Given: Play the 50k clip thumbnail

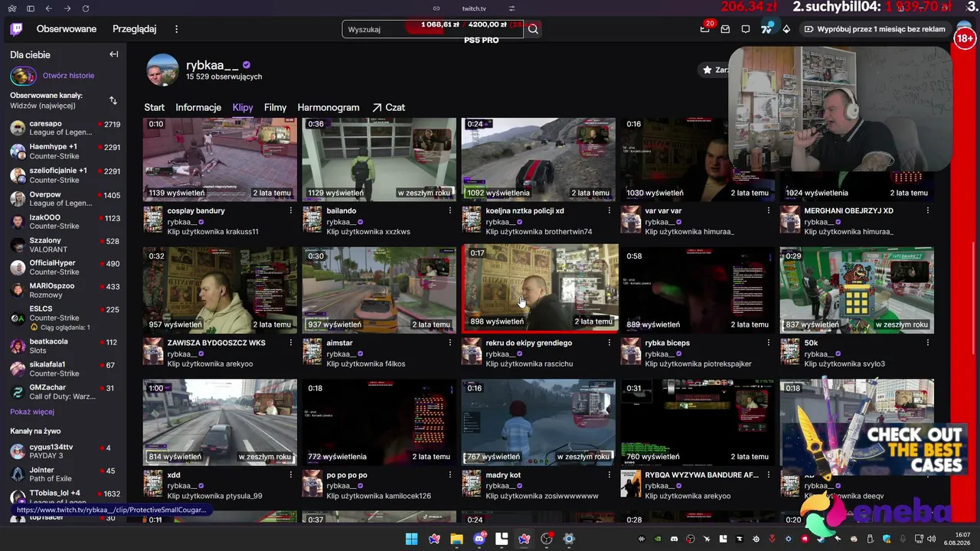Looking at the screenshot, I should pos(857,290).
